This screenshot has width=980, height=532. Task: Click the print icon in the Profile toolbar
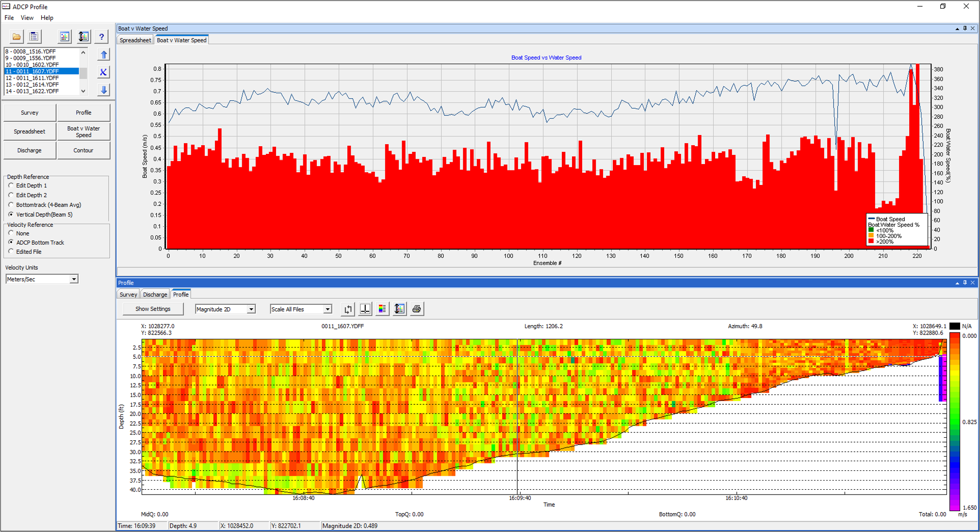tap(416, 309)
